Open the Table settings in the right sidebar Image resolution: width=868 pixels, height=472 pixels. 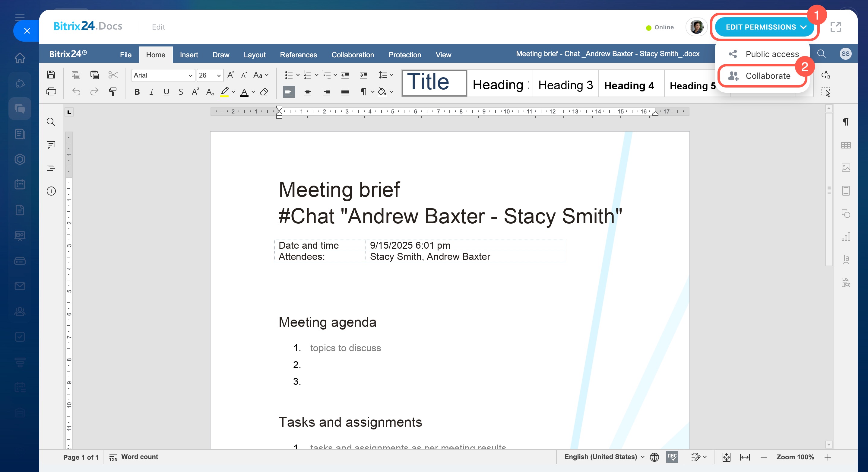click(x=846, y=145)
